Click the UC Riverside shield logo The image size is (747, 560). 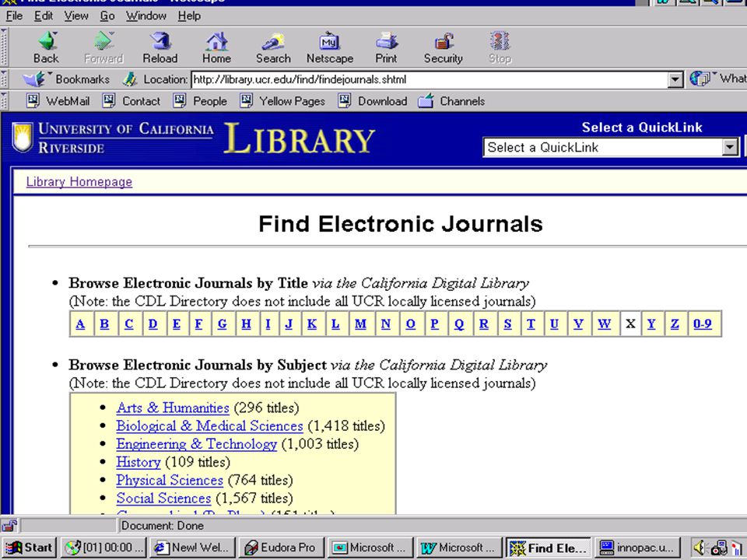pyautogui.click(x=23, y=138)
